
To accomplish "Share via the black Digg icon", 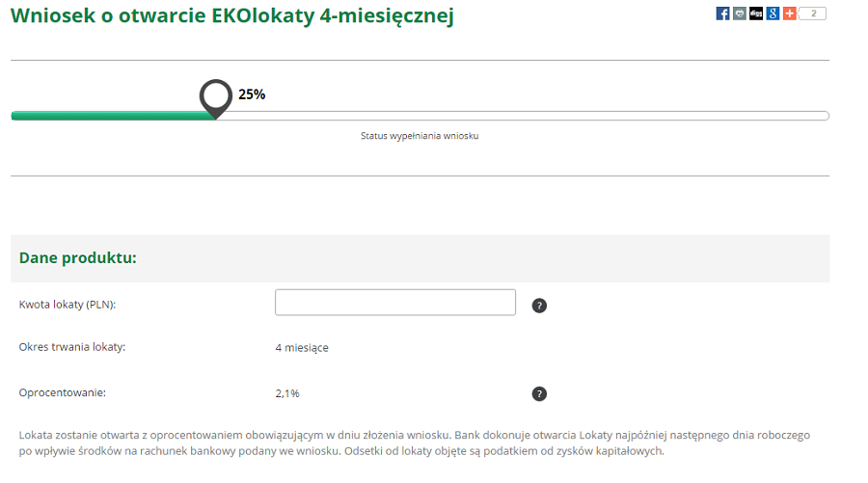I will pos(755,13).
